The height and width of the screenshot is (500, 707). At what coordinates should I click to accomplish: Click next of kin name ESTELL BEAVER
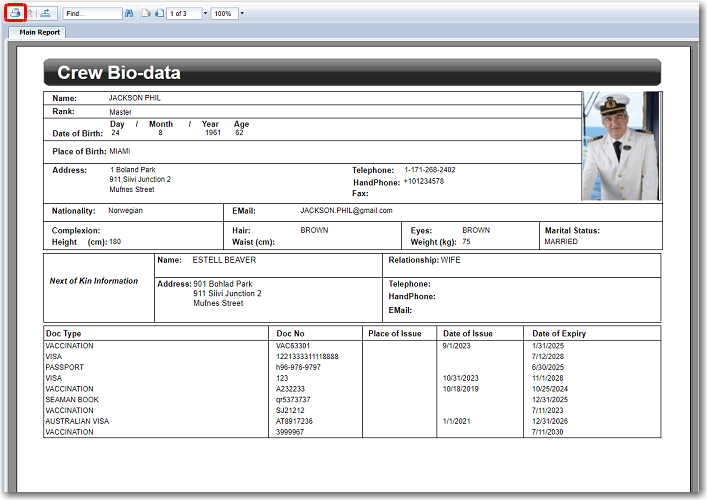pyautogui.click(x=224, y=260)
